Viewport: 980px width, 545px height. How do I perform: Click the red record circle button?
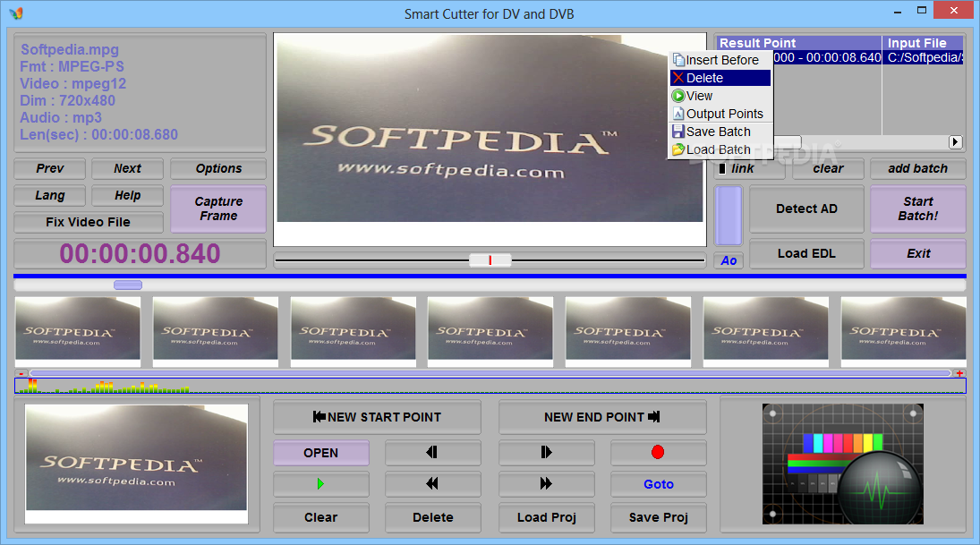point(658,453)
